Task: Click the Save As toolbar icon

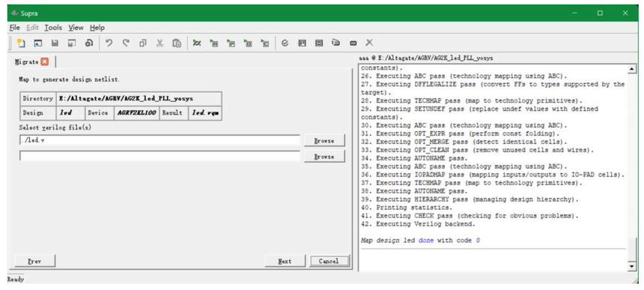Action: [x=72, y=43]
